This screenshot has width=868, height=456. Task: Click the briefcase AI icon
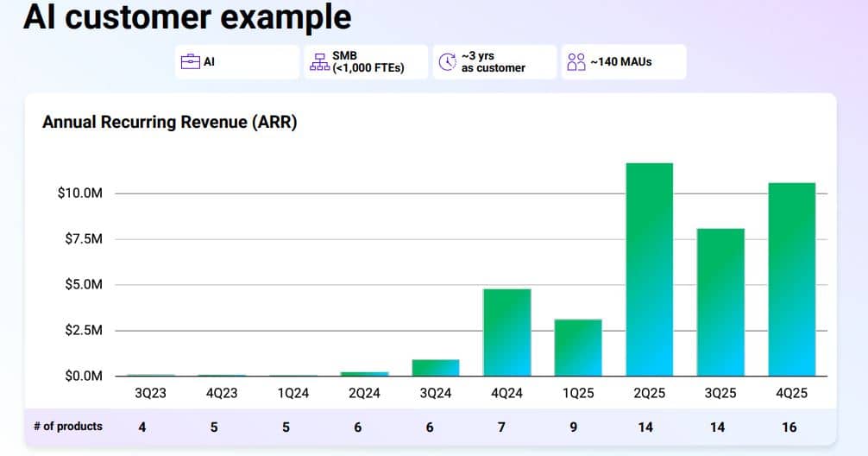click(191, 61)
